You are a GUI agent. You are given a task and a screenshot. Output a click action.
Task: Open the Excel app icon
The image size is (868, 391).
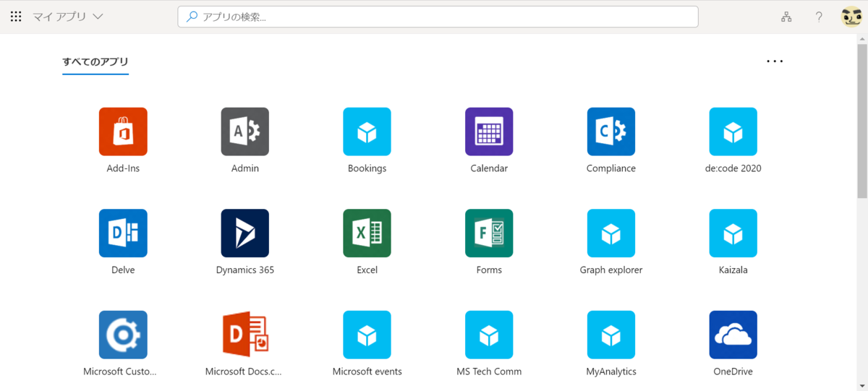coord(367,233)
